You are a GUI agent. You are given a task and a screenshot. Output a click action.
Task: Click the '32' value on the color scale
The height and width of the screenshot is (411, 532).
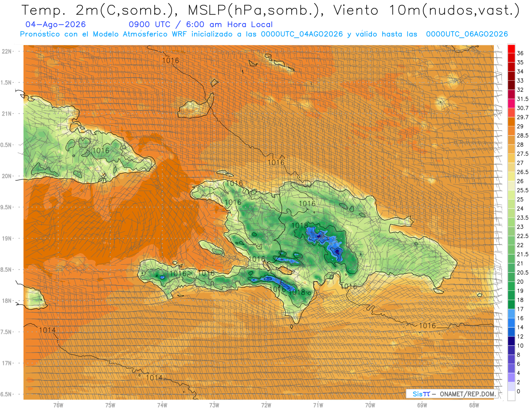click(x=520, y=90)
